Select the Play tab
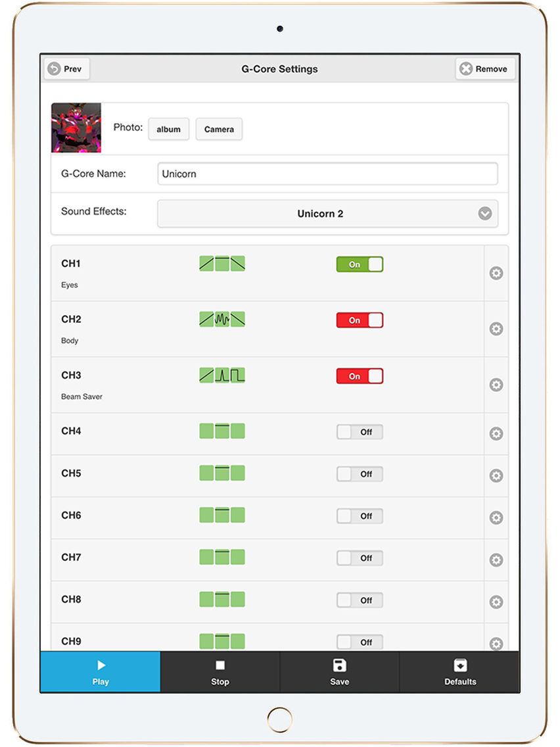The height and width of the screenshot is (747, 560). coord(101,672)
